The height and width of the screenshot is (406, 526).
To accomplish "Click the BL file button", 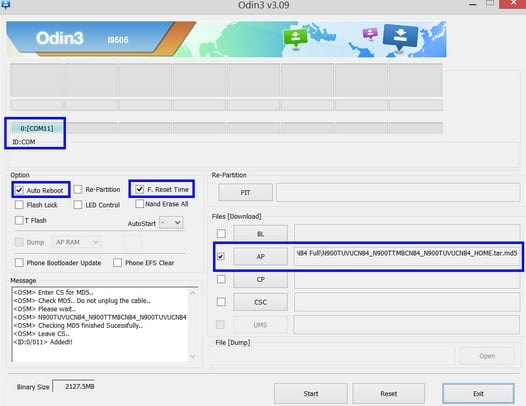I will click(x=260, y=234).
